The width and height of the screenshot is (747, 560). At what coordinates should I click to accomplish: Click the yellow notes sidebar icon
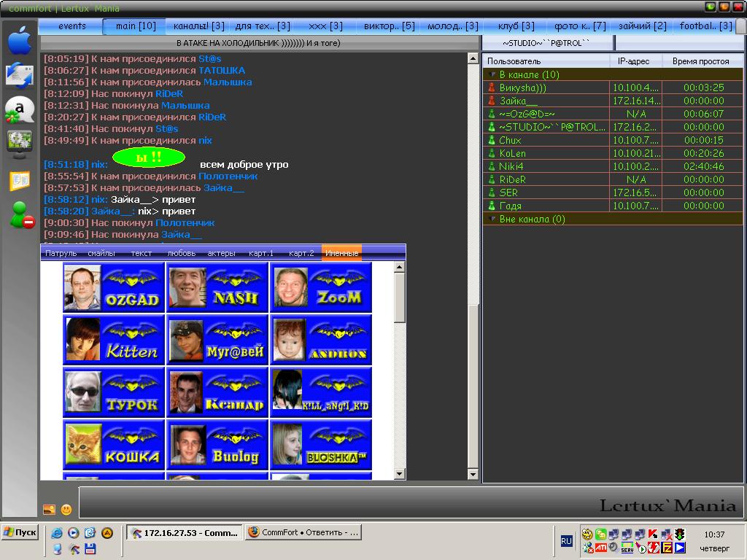(x=20, y=181)
